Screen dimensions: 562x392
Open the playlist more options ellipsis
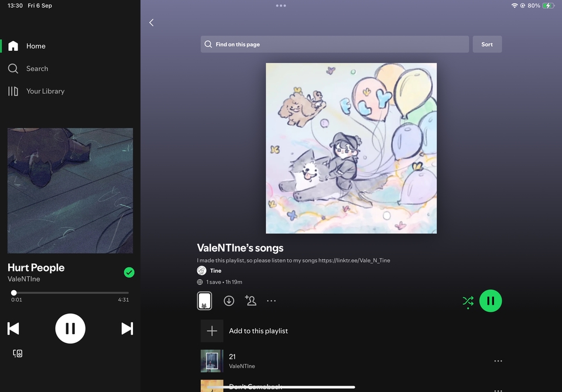coord(271,301)
